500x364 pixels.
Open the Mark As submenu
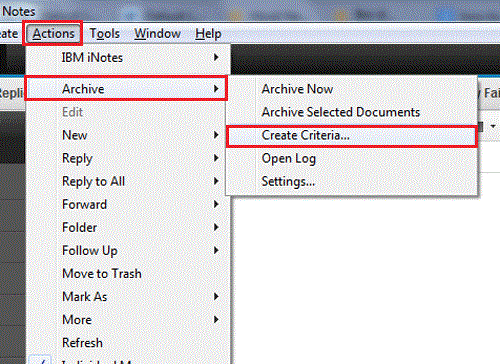[128, 297]
